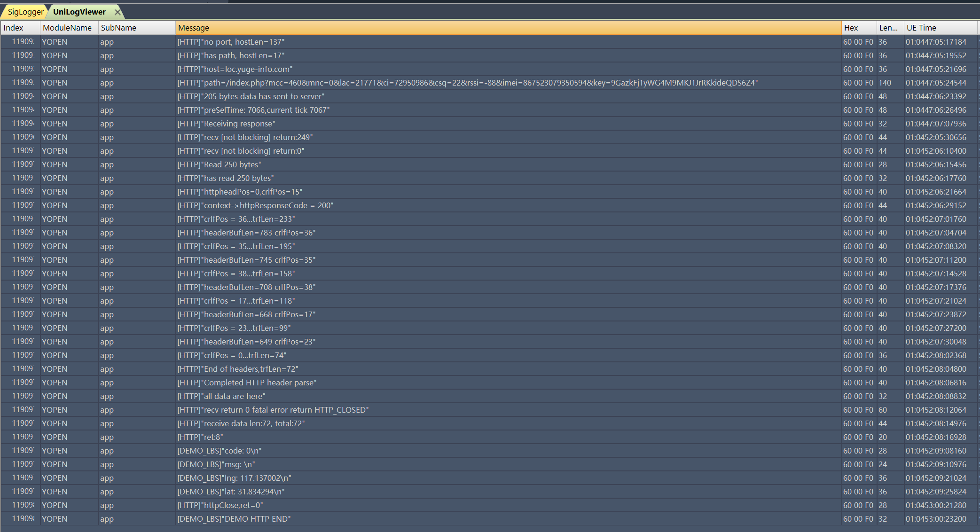Click the Len value 24
This screenshot has height=532, width=980.
click(883, 464)
